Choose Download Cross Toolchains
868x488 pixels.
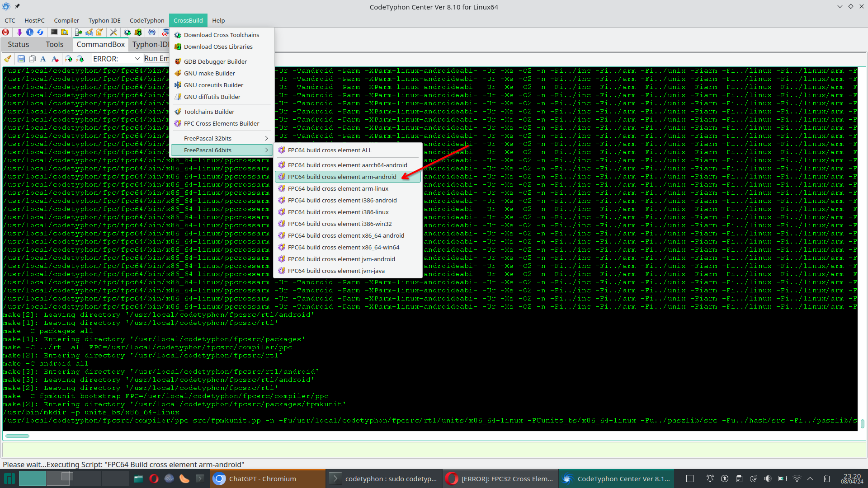pos(222,35)
